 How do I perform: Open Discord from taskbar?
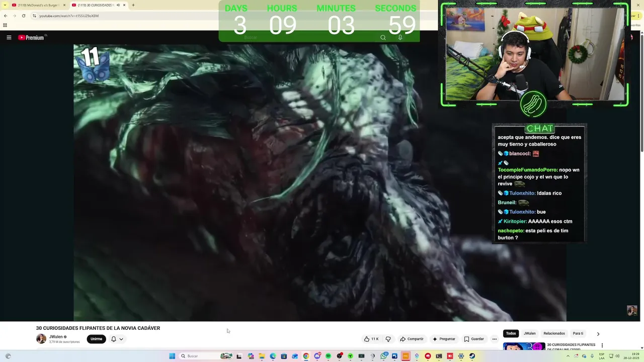pyautogui.click(x=317, y=356)
